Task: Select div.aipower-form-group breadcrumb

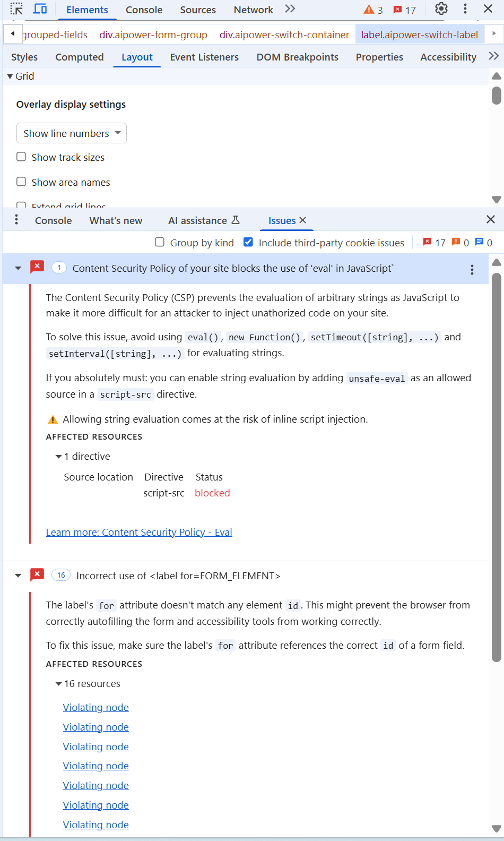Action: pos(153,35)
